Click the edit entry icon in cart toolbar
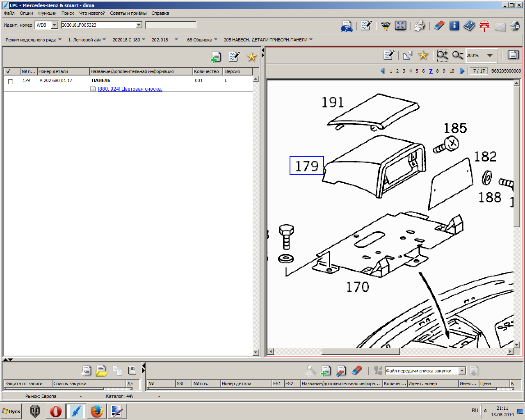Image resolution: width=525 pixels, height=420 pixels. click(x=341, y=371)
